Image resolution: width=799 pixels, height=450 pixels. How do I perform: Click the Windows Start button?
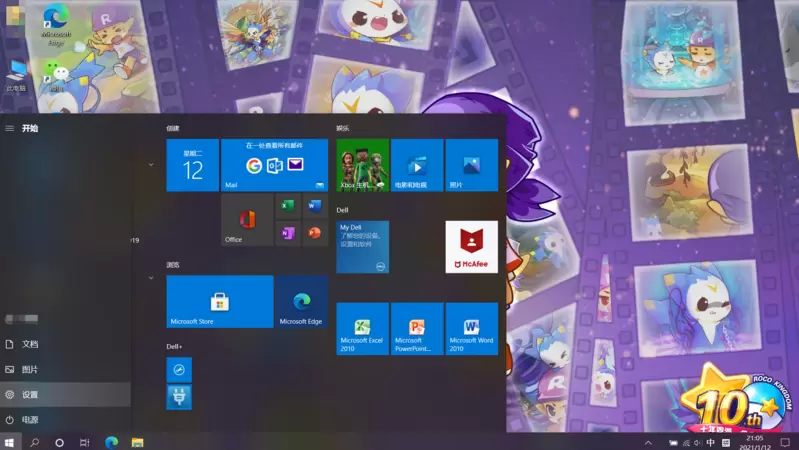tap(10, 442)
